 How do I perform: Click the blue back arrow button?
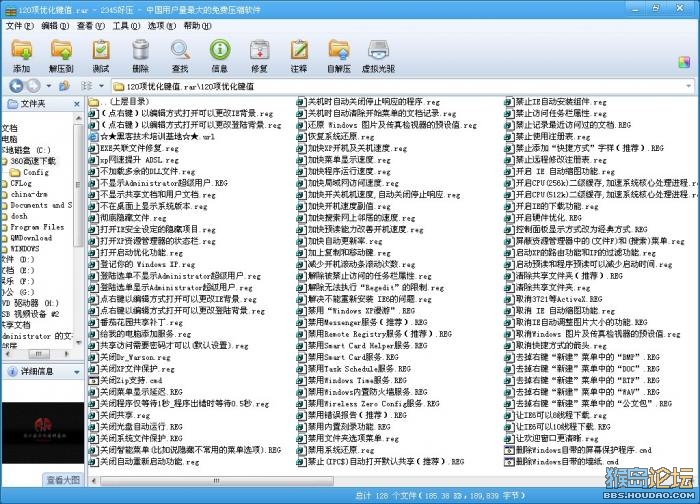tap(17, 86)
